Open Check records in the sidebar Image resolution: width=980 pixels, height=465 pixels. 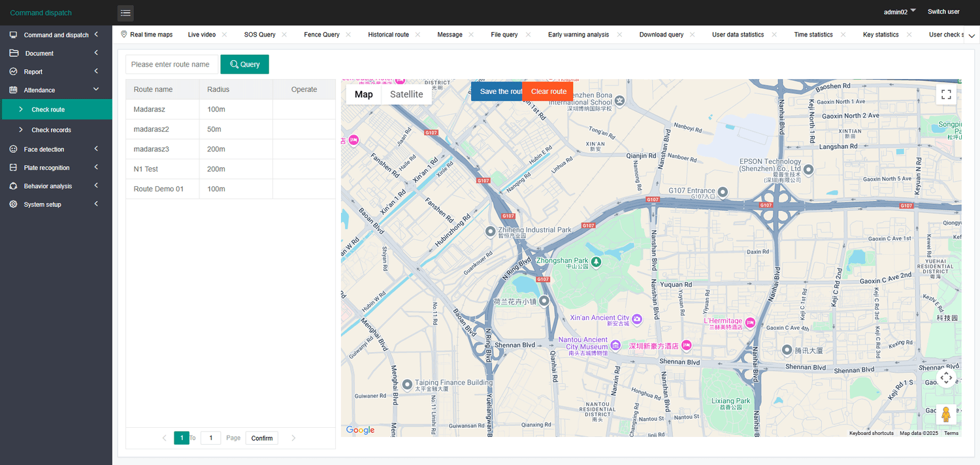51,130
